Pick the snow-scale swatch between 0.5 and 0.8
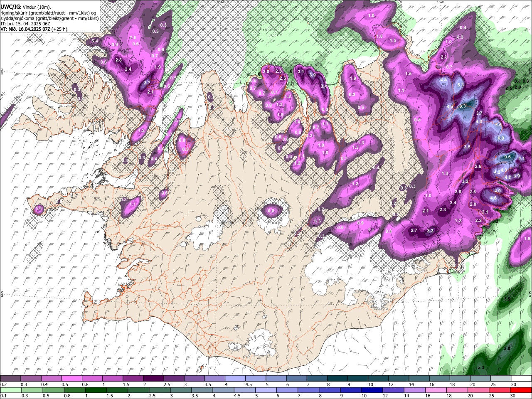Image resolution: width=532 pixels, height=399 pixels. pos(71,378)
